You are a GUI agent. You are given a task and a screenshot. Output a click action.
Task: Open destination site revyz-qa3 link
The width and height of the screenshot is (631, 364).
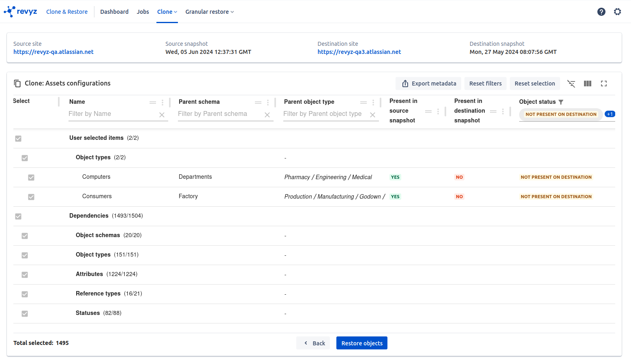359,52
